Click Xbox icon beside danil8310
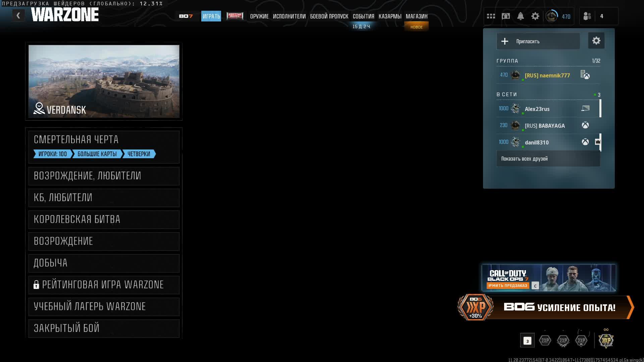The height and width of the screenshot is (362, 644). pos(585,142)
